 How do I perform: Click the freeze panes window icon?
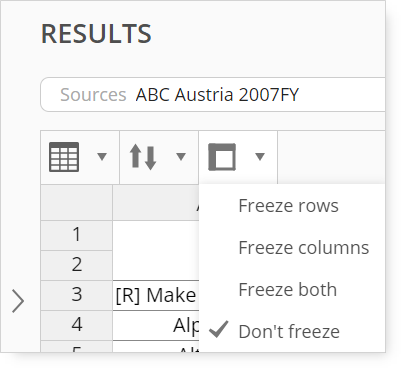coord(222,157)
